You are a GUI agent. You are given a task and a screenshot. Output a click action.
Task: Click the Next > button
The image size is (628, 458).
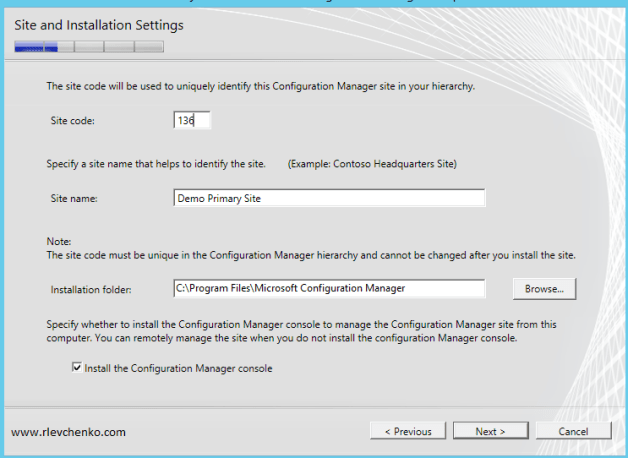(489, 431)
